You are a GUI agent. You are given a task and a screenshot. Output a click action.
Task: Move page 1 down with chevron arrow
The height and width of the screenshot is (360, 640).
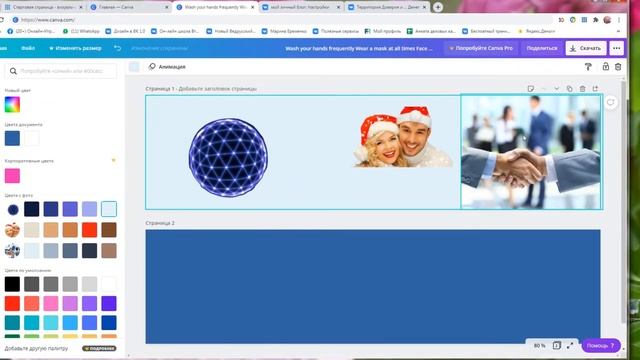coord(556,89)
